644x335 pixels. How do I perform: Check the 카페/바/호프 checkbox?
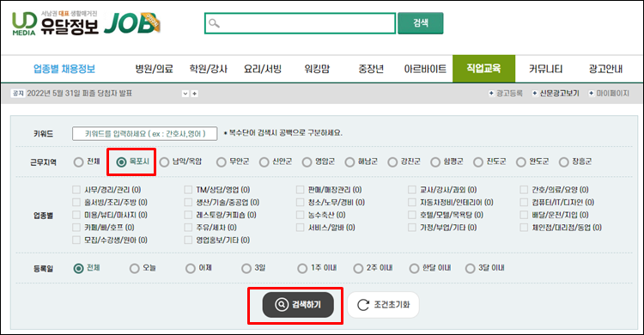[76, 228]
